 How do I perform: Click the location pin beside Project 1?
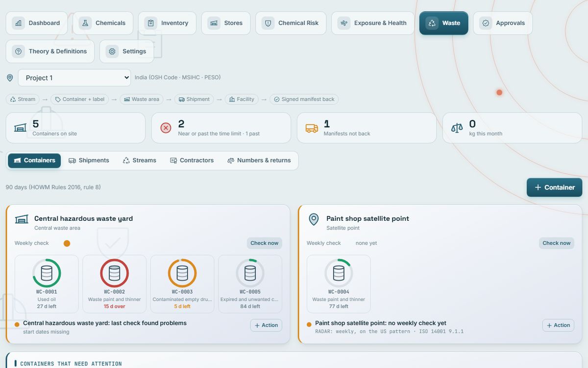point(10,78)
